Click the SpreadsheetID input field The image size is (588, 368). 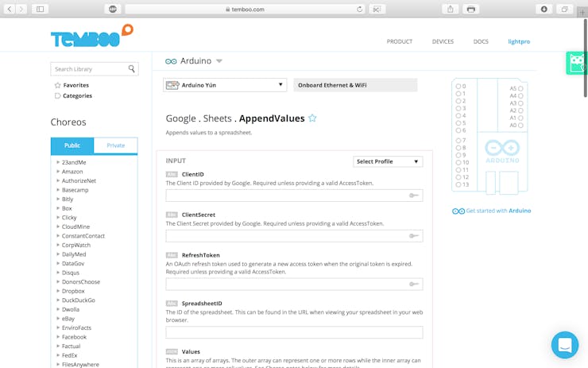pos(294,332)
